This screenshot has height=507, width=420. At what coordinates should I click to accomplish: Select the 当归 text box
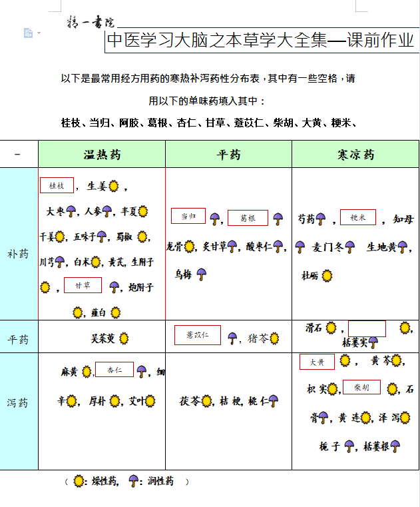pyautogui.click(x=188, y=216)
